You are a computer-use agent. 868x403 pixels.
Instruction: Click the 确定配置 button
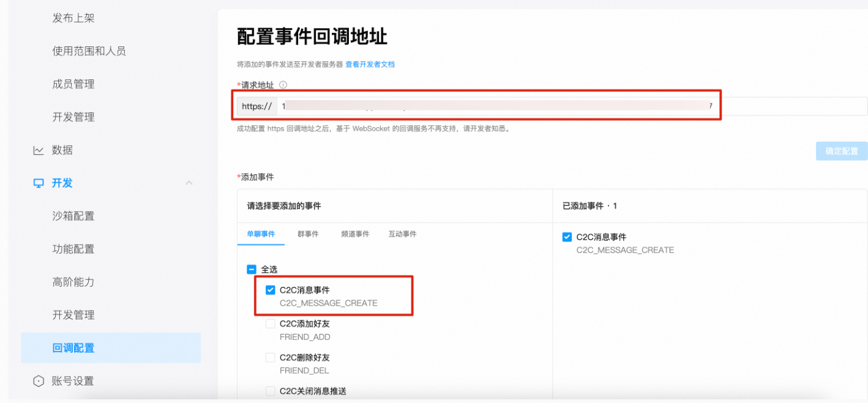pos(842,151)
